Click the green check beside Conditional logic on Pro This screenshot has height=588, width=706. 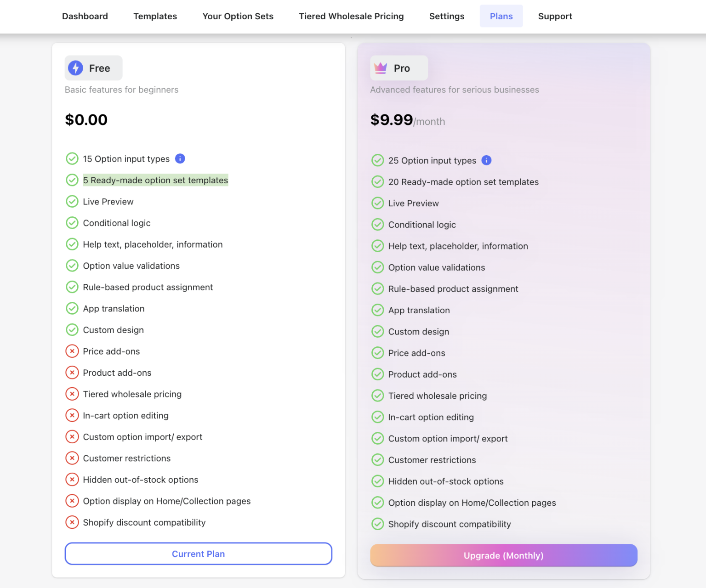point(377,224)
